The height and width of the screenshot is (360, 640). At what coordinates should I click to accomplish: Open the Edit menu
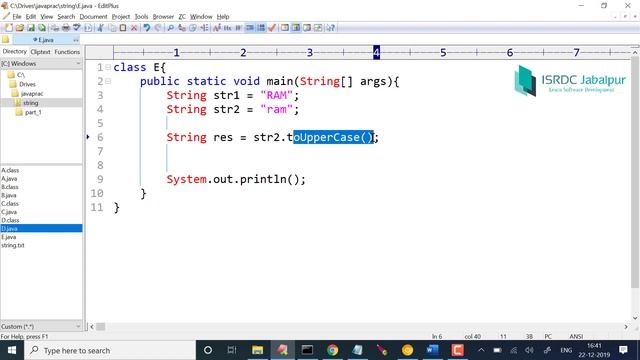[x=31, y=17]
